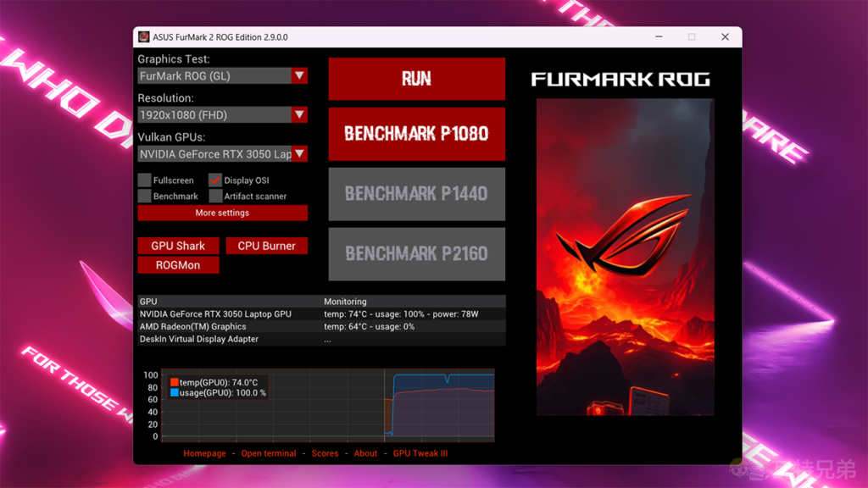Viewport: 868px width, 488px height.
Task: Launch GPU Shark
Action: [x=178, y=246]
